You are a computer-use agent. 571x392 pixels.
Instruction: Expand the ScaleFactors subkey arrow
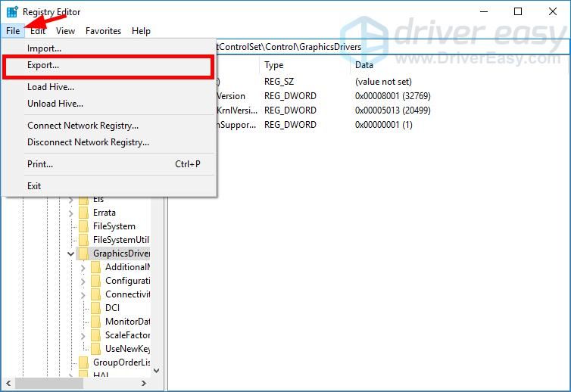[x=83, y=335]
